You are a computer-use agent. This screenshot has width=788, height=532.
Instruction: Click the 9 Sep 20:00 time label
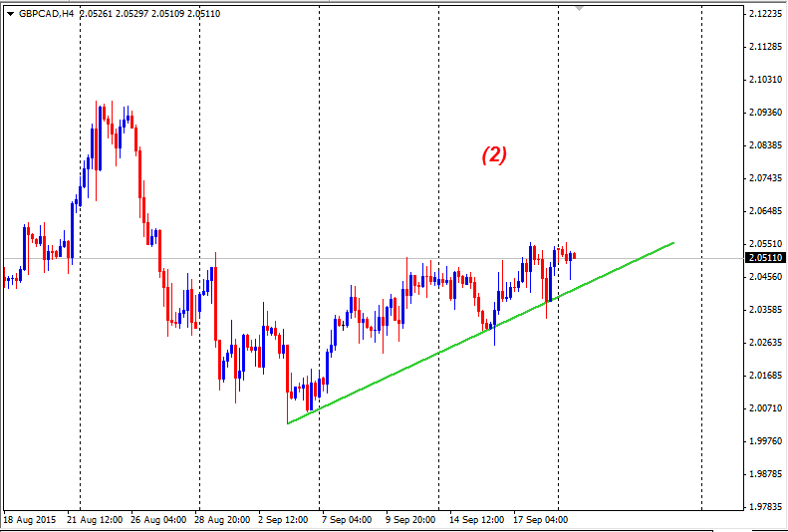[410, 519]
